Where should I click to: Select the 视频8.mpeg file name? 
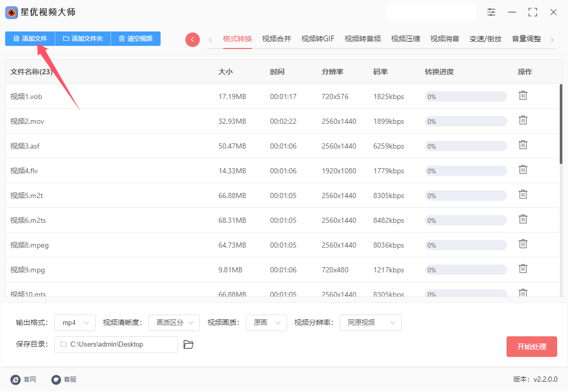pos(29,245)
